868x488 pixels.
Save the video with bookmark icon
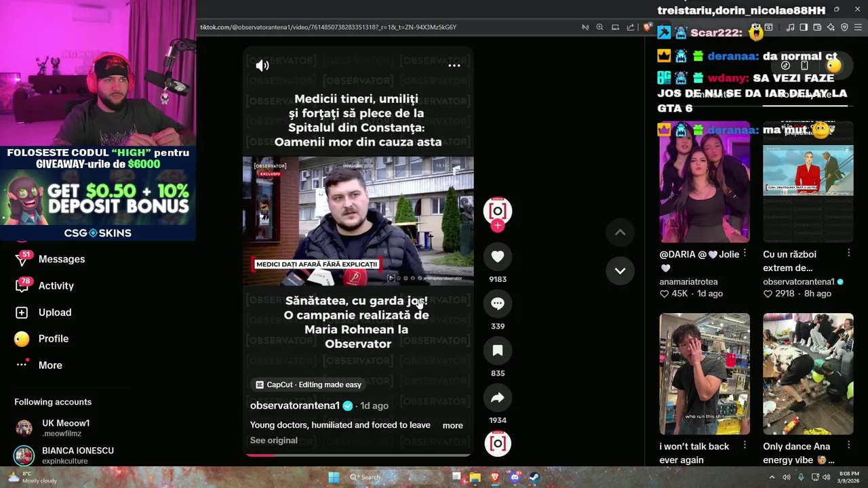point(497,350)
